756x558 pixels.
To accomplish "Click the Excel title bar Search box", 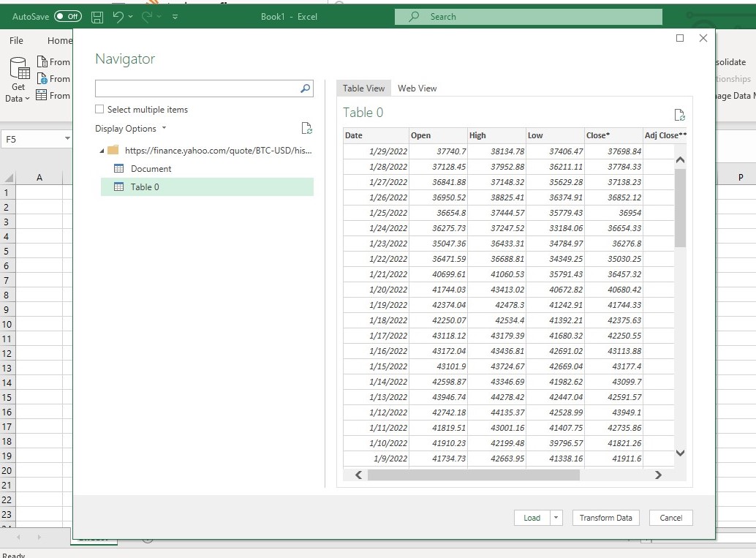I will 529,17.
